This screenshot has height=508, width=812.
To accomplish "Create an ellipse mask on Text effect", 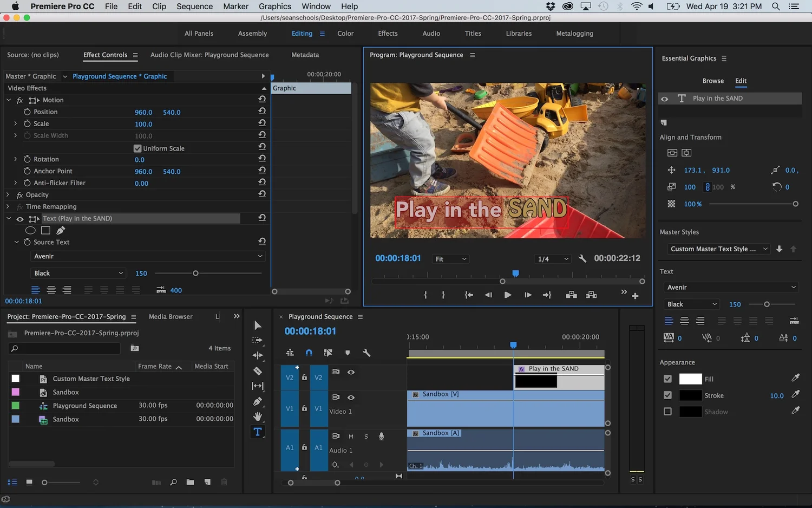I will 30,231.
